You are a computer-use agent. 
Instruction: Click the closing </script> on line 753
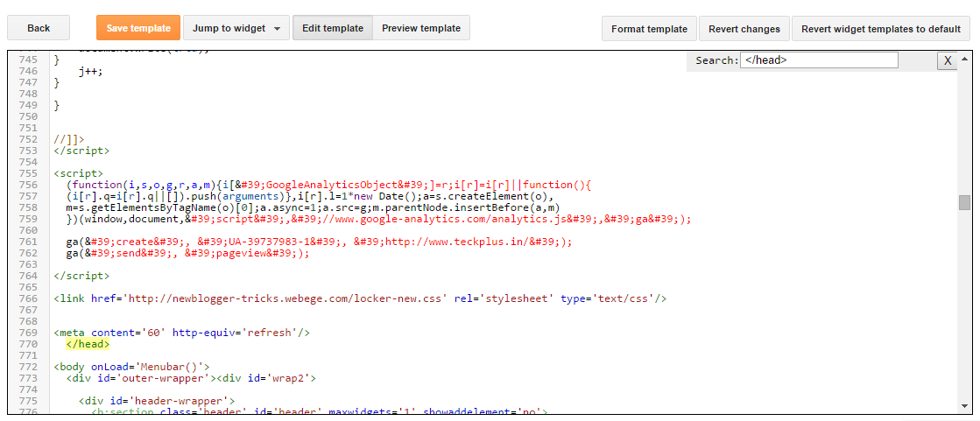(81, 151)
